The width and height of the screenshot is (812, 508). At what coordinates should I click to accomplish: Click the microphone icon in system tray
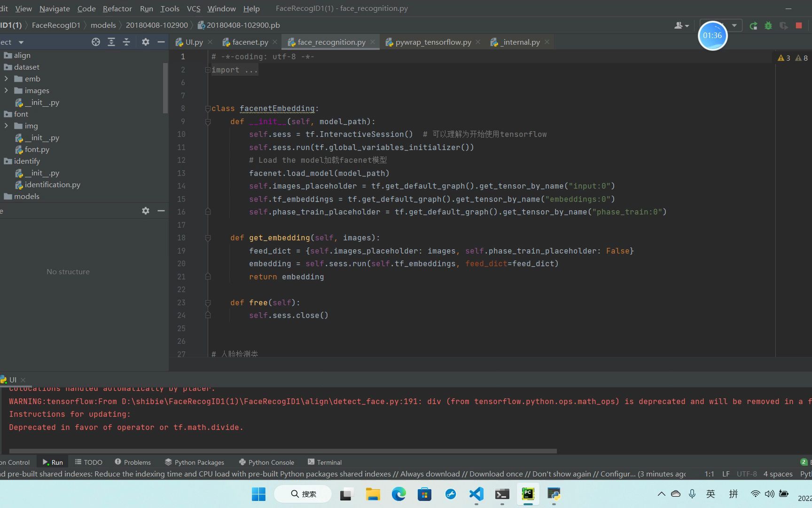(x=692, y=494)
